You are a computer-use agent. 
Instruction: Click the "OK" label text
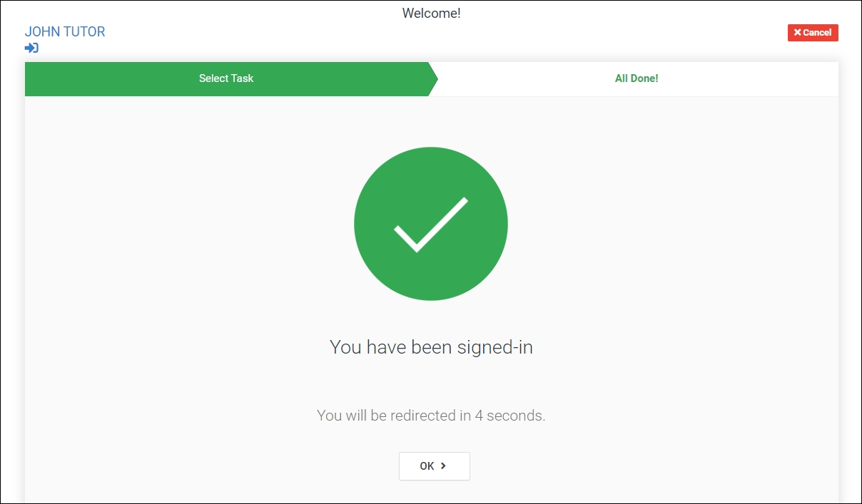coord(427,466)
